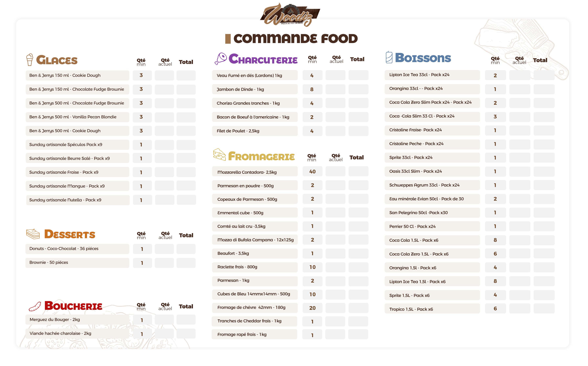Select the Total field for Tropico 1,5L

(x=544, y=309)
